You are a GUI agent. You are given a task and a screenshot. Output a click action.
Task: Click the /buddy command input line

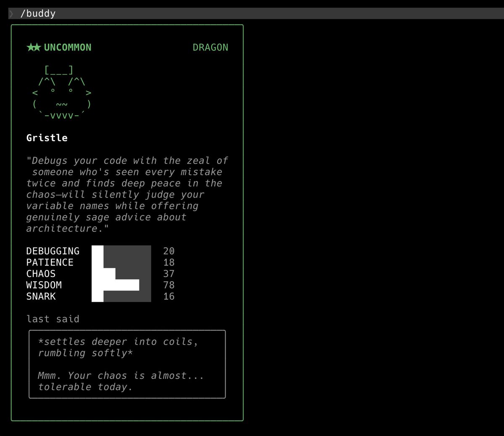[x=256, y=13]
